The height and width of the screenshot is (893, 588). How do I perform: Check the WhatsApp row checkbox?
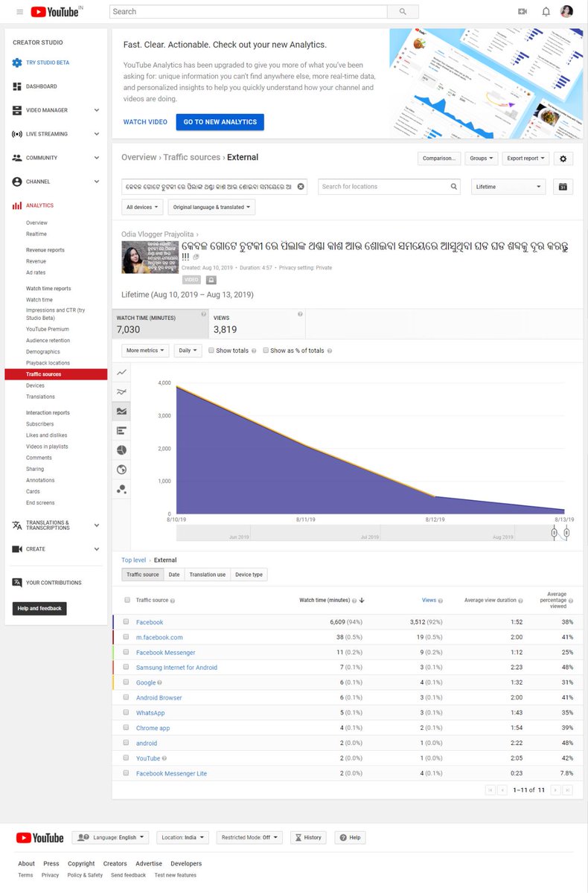127,713
